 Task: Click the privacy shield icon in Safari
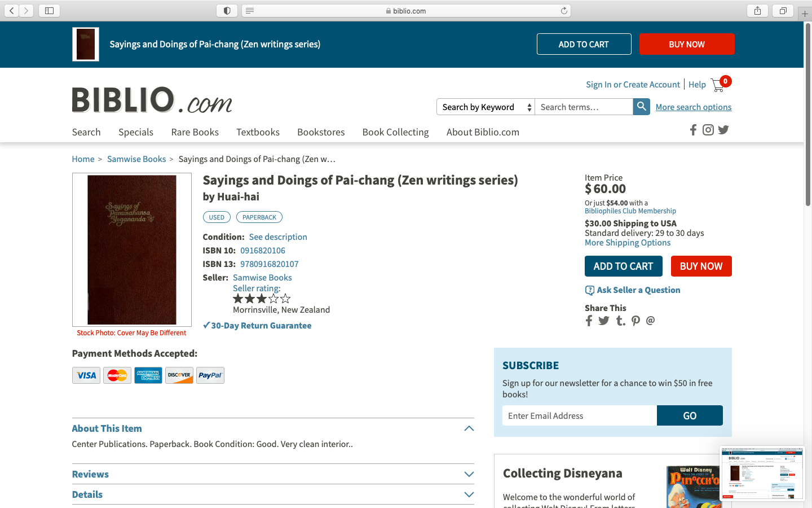pyautogui.click(x=227, y=11)
